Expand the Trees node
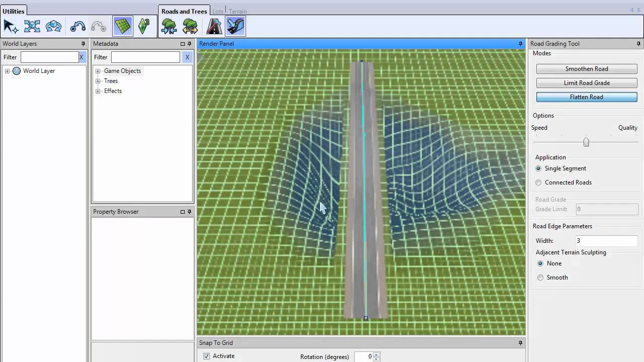Viewport: 644px width, 362px height. point(98,81)
